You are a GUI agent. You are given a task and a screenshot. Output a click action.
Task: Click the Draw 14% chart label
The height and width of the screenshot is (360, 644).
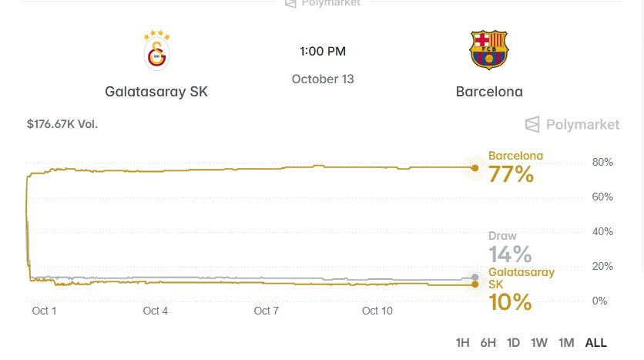pyautogui.click(x=510, y=247)
